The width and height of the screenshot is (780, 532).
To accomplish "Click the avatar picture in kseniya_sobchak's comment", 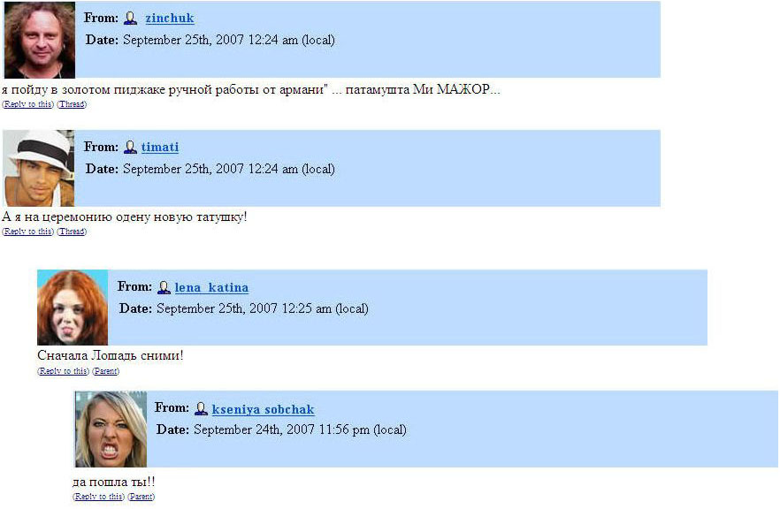I will pos(111,429).
